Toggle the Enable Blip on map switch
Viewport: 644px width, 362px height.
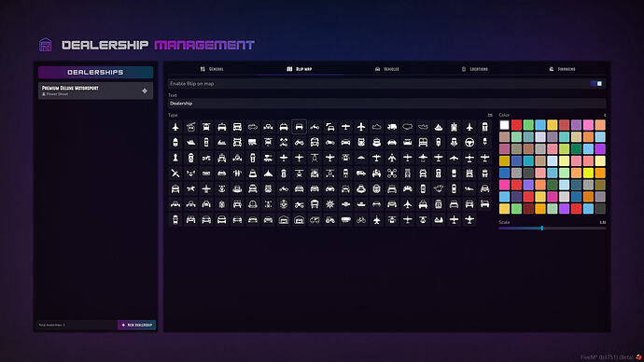coord(596,84)
